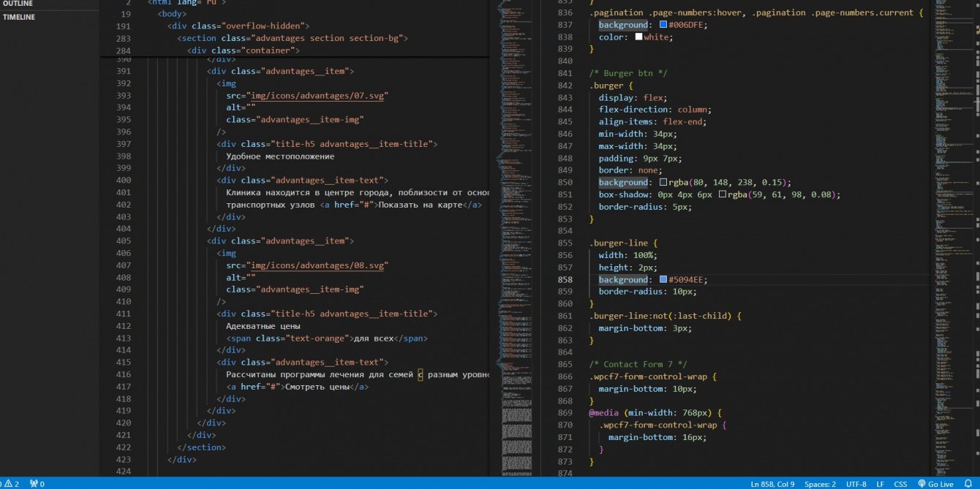Viewport: 980px width, 489px height.
Task: Jump to sticky header div class container
Action: point(244,50)
